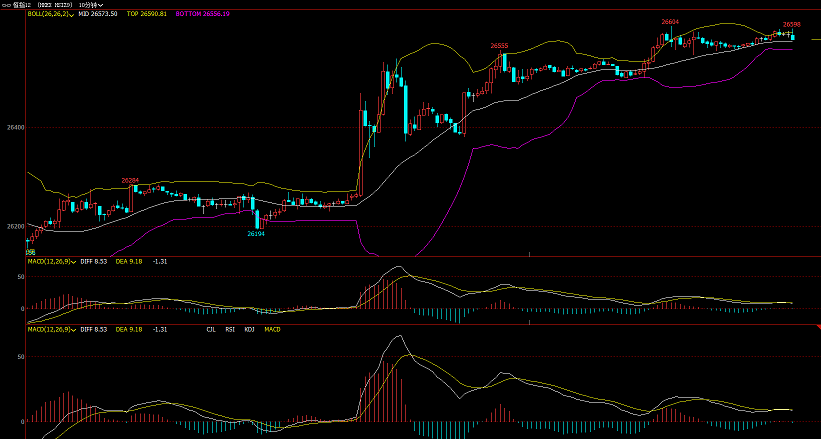Click the 26555 peak price label
This screenshot has height=439, width=821.
click(498, 46)
